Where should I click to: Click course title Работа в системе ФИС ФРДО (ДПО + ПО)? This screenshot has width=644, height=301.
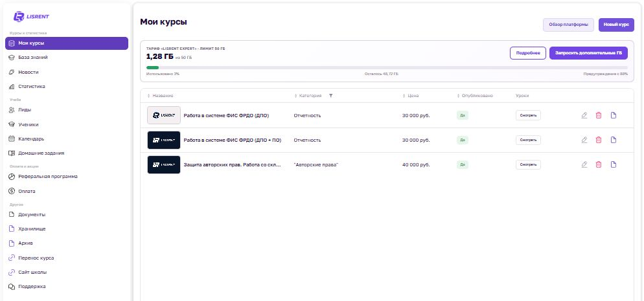click(x=233, y=140)
